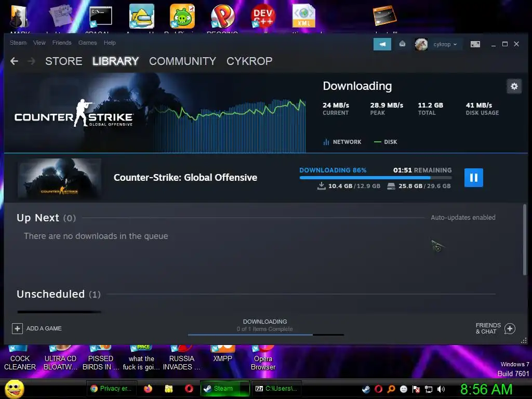Click the cykrop profile avatar
This screenshot has height=399, width=532.
421,44
